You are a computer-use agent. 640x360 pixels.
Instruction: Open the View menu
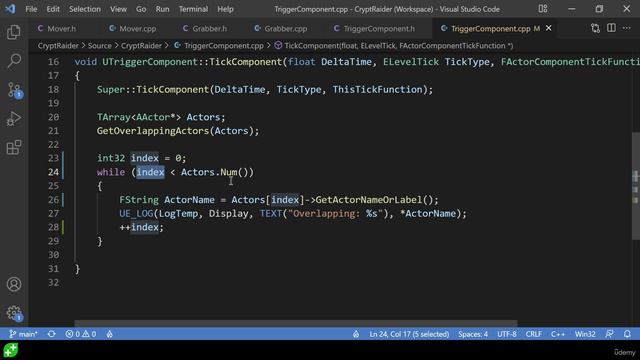pyautogui.click(x=118, y=9)
